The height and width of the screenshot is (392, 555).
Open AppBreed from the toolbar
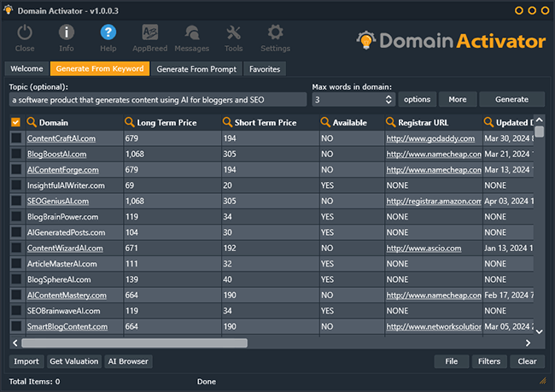coord(148,33)
